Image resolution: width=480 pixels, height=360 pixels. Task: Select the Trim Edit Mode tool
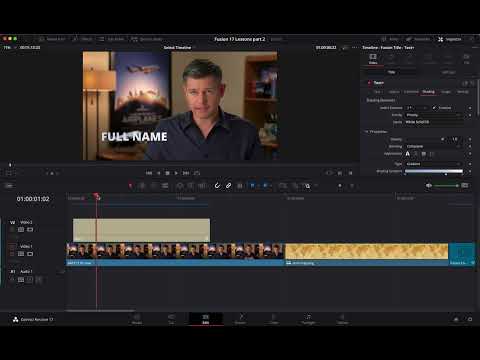click(x=142, y=186)
